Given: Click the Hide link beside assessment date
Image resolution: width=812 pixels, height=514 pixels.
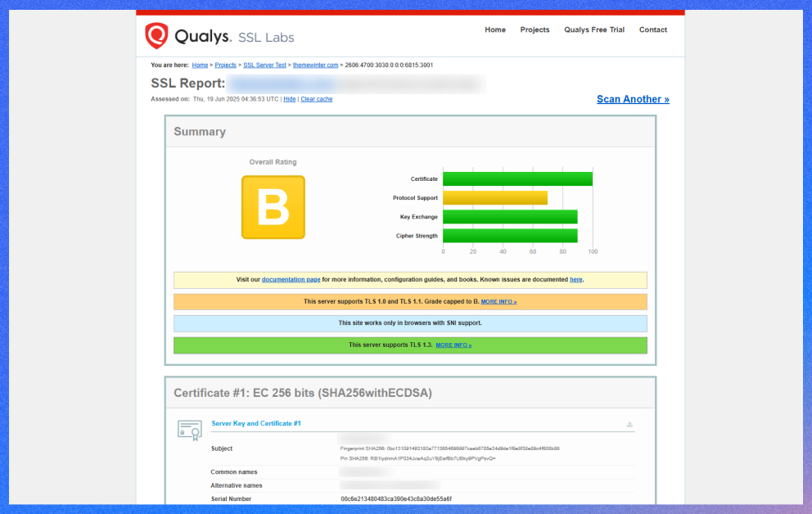Looking at the screenshot, I should coord(290,99).
